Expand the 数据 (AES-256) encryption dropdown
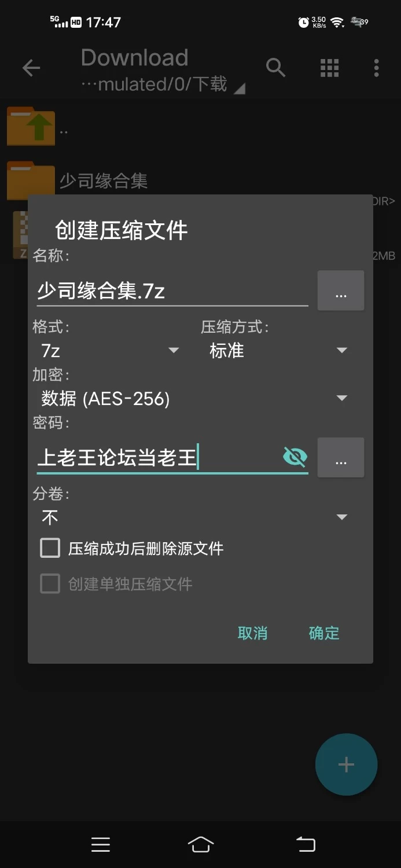 pyautogui.click(x=195, y=398)
